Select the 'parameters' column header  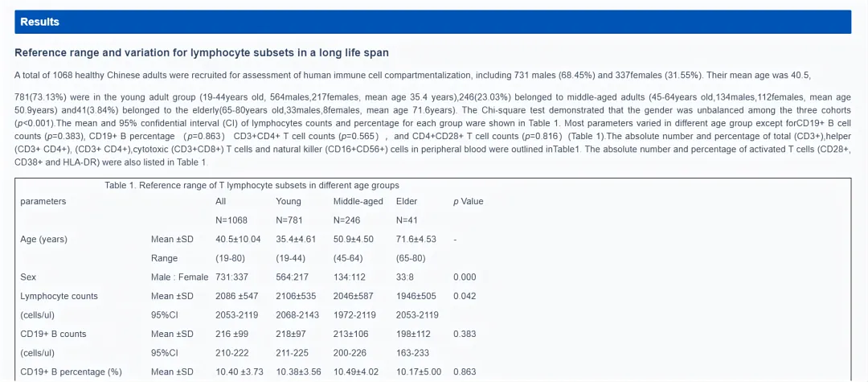tap(43, 201)
